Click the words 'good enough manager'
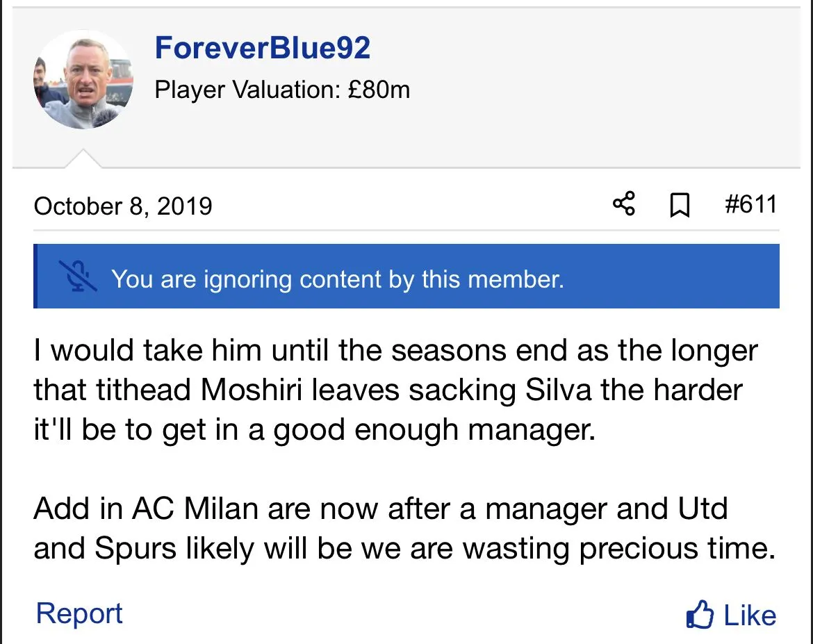Image resolution: width=813 pixels, height=644 pixels. [x=434, y=430]
